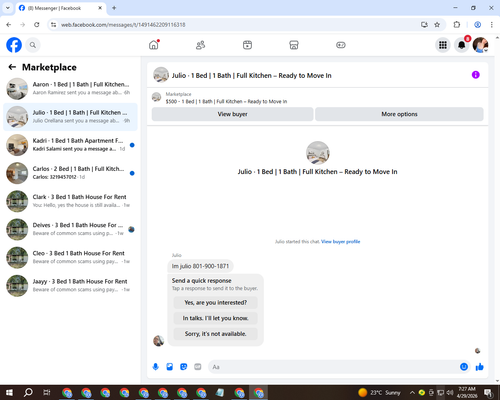Click the View buyer button

(x=232, y=114)
